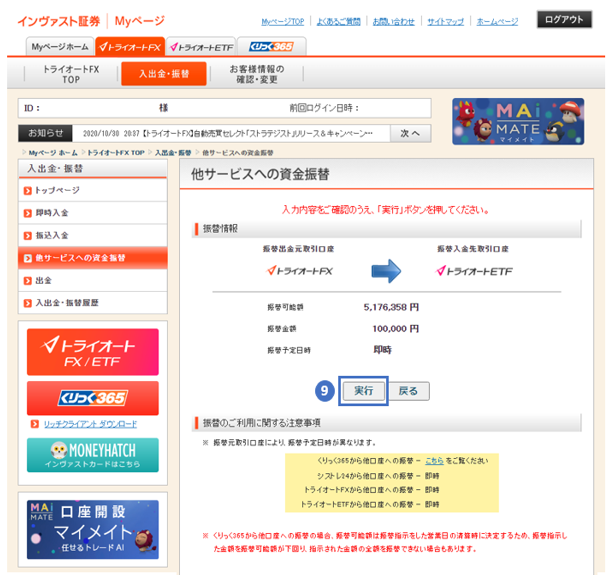
Task: Open the よくあるご質問 FAQ link
Action: pyautogui.click(x=338, y=22)
